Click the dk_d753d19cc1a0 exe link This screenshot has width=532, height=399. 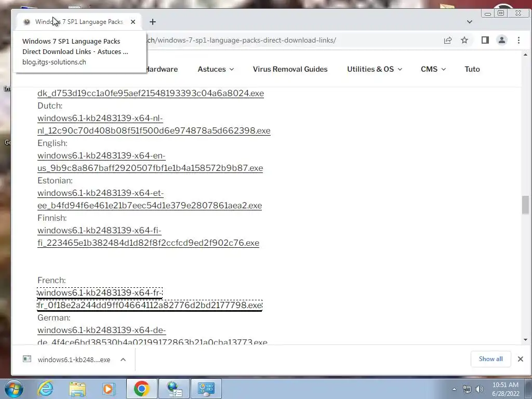151,93
